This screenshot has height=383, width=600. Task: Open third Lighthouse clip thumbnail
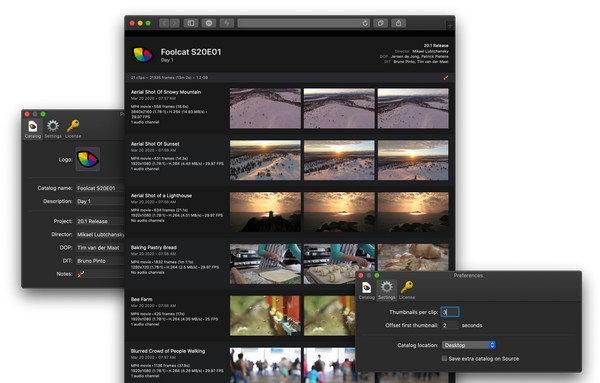pos(413,212)
